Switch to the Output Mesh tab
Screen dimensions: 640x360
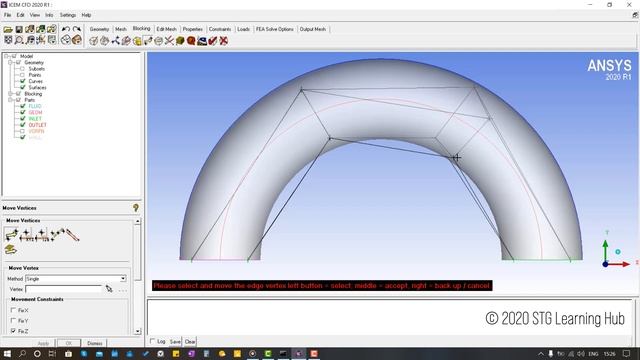[x=313, y=29]
